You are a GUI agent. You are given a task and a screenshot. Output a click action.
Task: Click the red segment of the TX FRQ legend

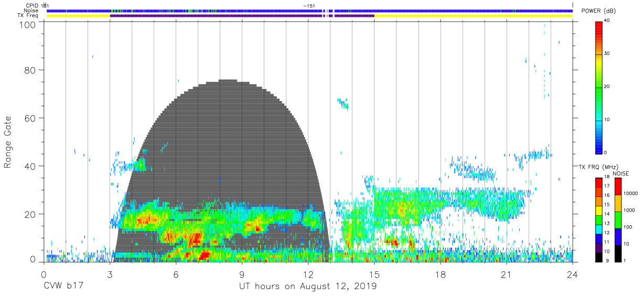[x=599, y=182]
